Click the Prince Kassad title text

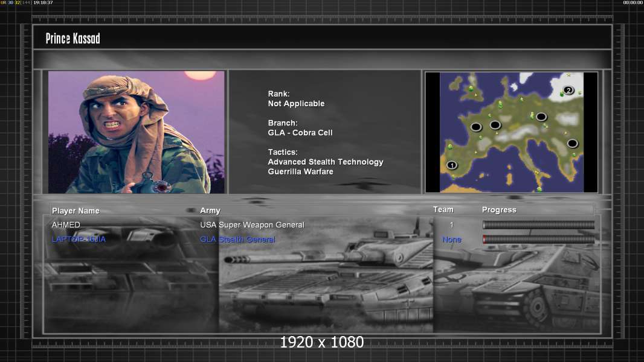[x=72, y=39]
